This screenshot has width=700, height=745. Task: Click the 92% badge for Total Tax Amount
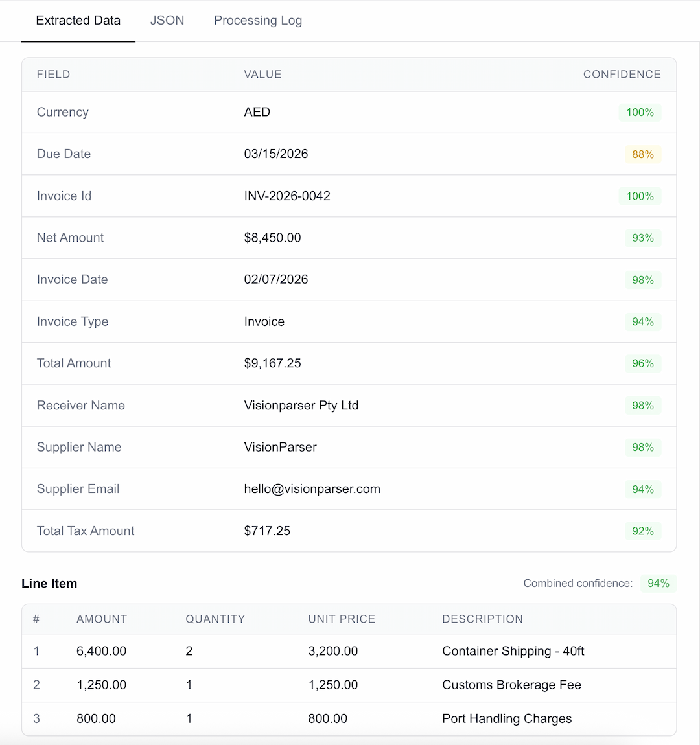coord(642,531)
